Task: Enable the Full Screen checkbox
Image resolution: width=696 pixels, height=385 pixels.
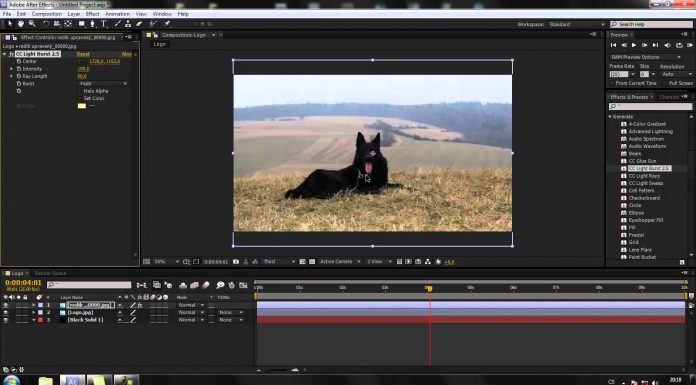Action: (x=665, y=83)
